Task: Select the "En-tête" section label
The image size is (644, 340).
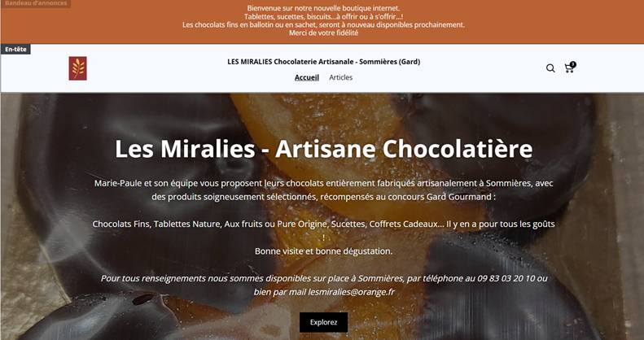Action: point(15,50)
